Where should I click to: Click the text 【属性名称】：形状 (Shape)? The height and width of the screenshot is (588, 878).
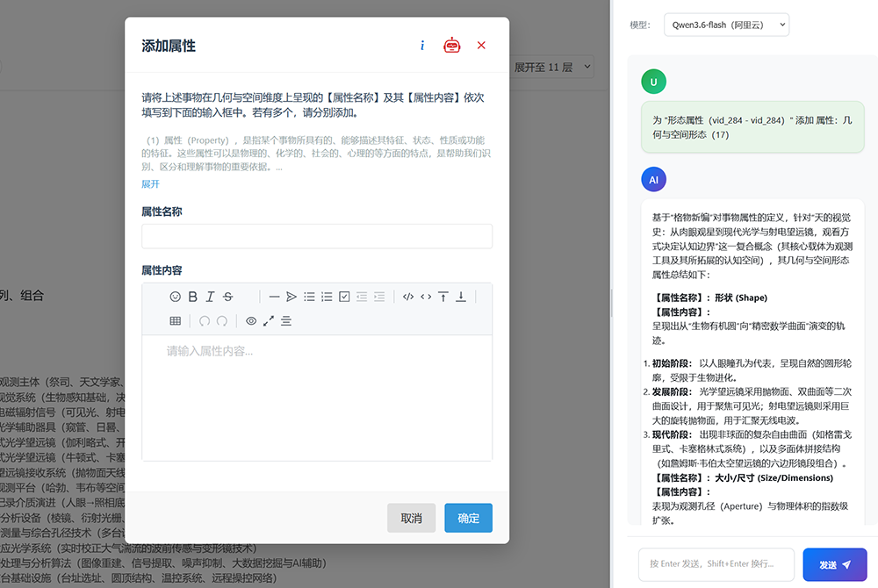pyautogui.click(x=709, y=298)
